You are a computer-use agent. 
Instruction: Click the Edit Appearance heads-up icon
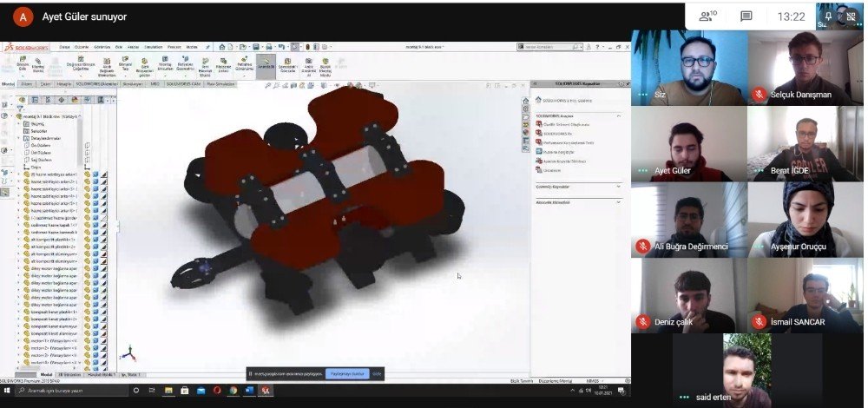pos(350,85)
